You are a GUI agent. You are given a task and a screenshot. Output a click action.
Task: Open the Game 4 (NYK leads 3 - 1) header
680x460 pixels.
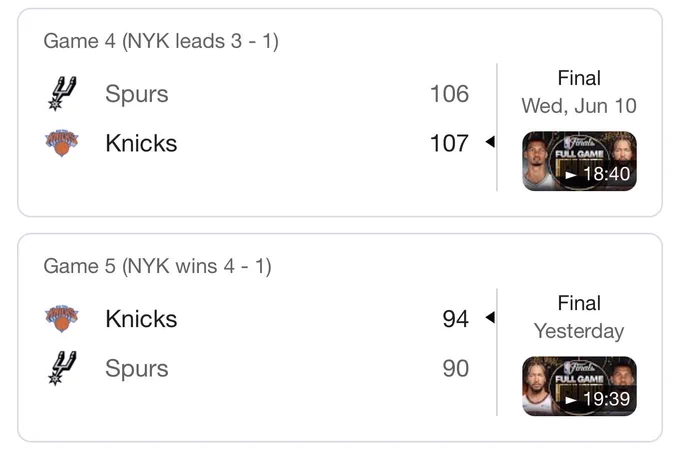point(161,42)
